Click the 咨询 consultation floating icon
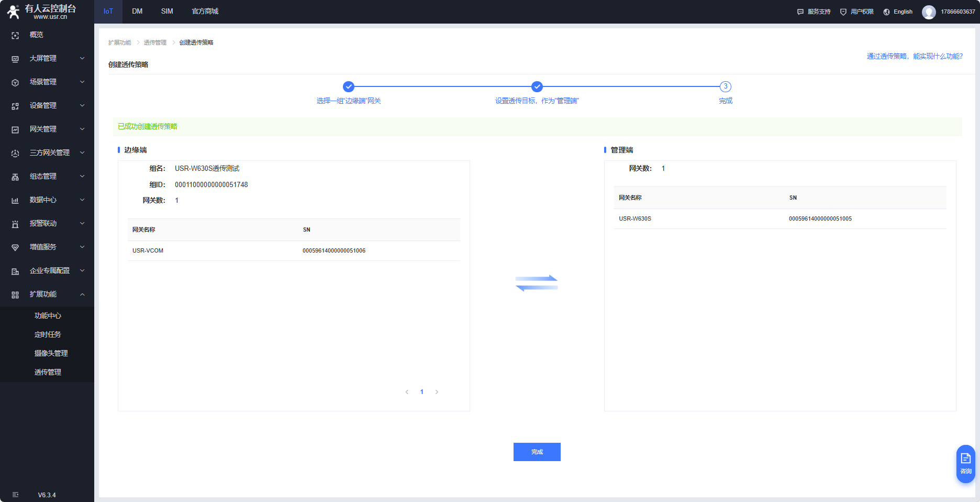Image resolution: width=980 pixels, height=502 pixels. point(965,463)
